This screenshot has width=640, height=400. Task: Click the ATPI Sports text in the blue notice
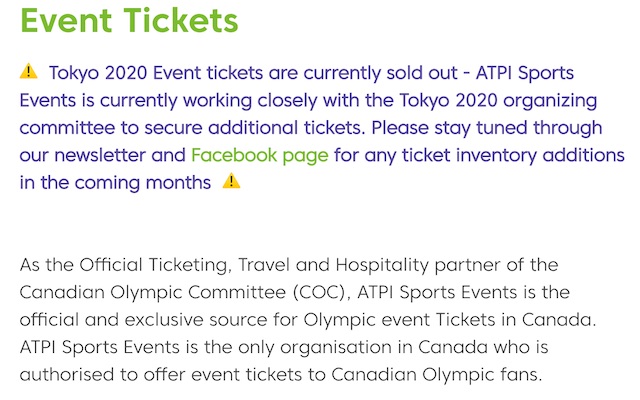click(525, 73)
